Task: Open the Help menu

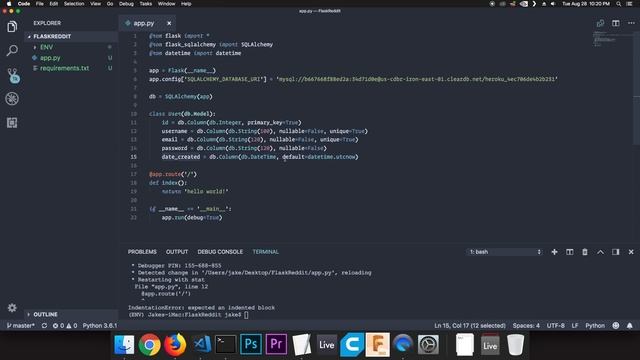Action: pos(186,4)
